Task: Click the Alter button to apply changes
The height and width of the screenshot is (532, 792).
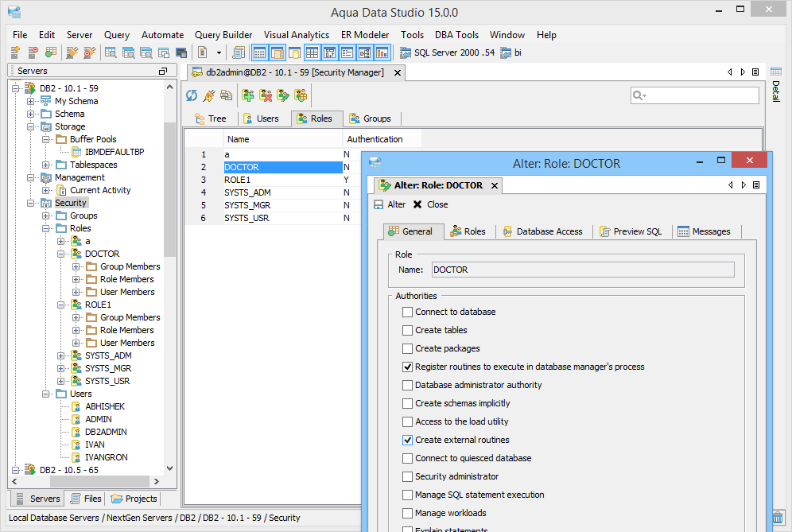Action: [390, 204]
